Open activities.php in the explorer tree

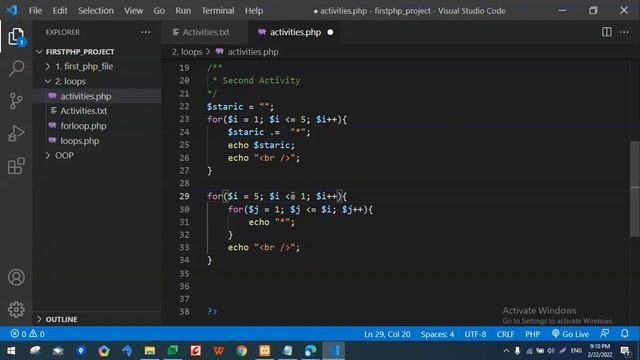click(86, 96)
